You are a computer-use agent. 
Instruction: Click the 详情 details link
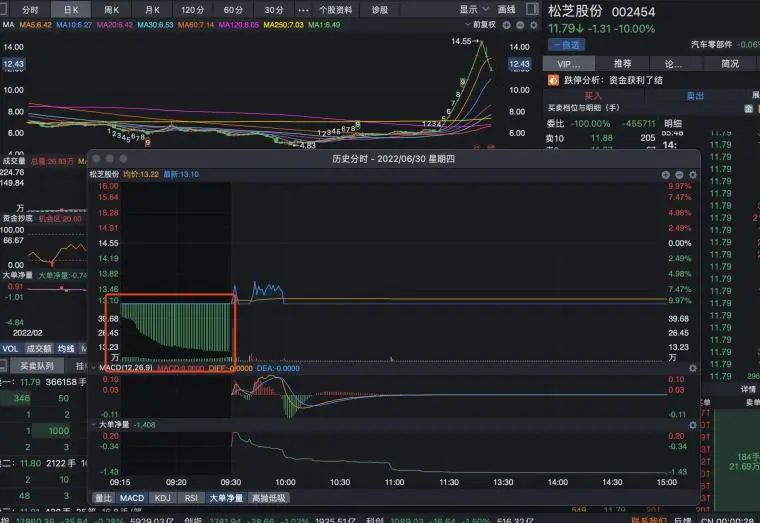click(748, 389)
